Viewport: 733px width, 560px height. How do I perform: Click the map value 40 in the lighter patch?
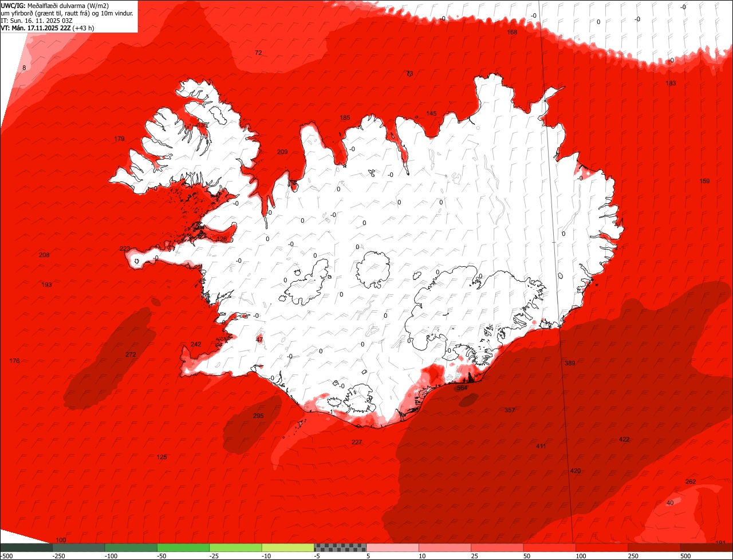(x=670, y=503)
